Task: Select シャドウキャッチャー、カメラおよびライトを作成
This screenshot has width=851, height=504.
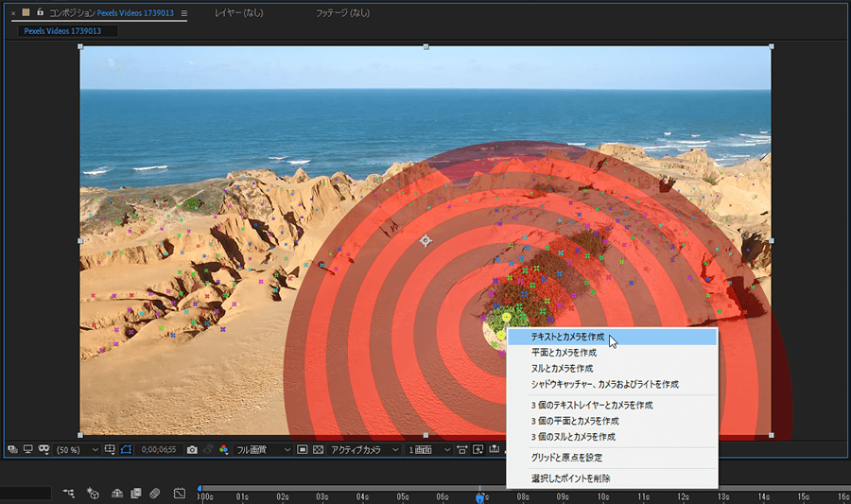Action: [612, 384]
